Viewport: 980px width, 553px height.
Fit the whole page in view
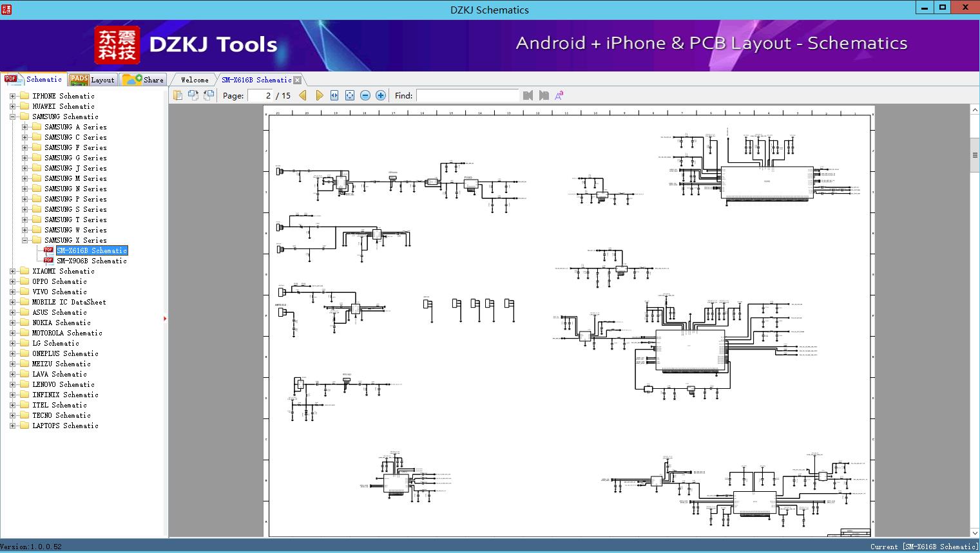[x=350, y=95]
